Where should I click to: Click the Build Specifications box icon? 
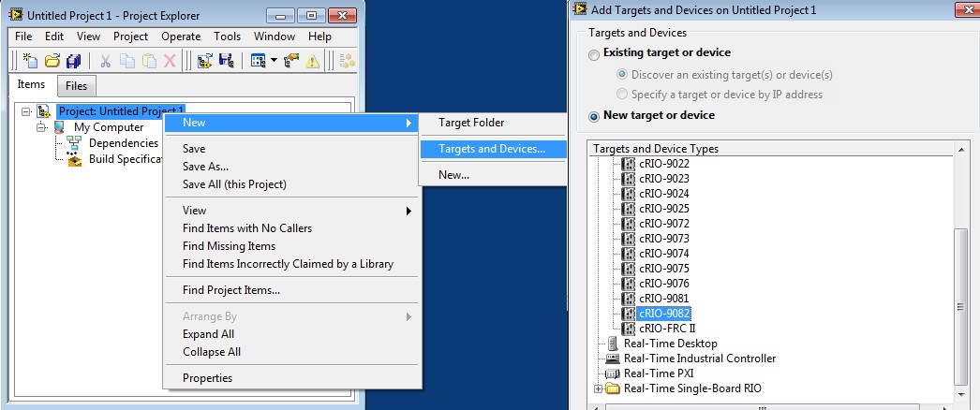tap(74, 160)
